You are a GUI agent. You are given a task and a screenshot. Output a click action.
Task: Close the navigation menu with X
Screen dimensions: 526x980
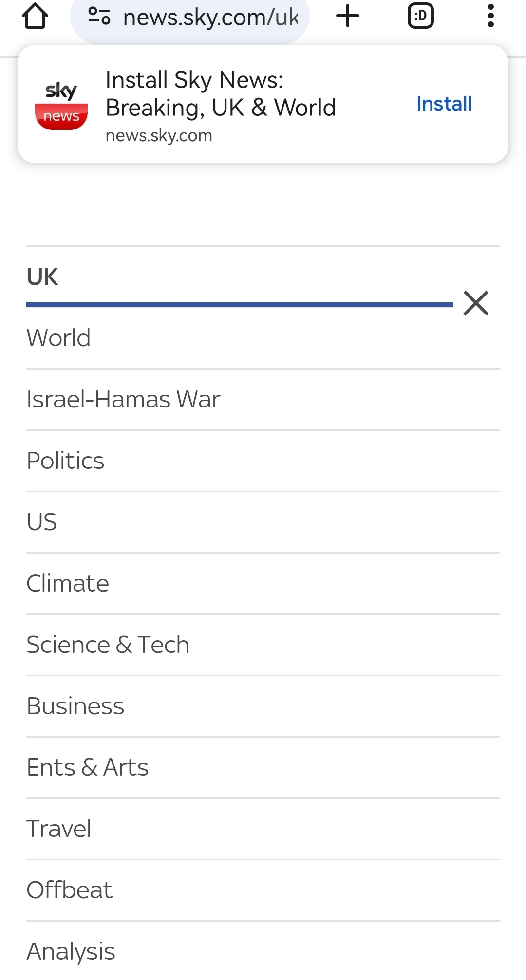476,303
